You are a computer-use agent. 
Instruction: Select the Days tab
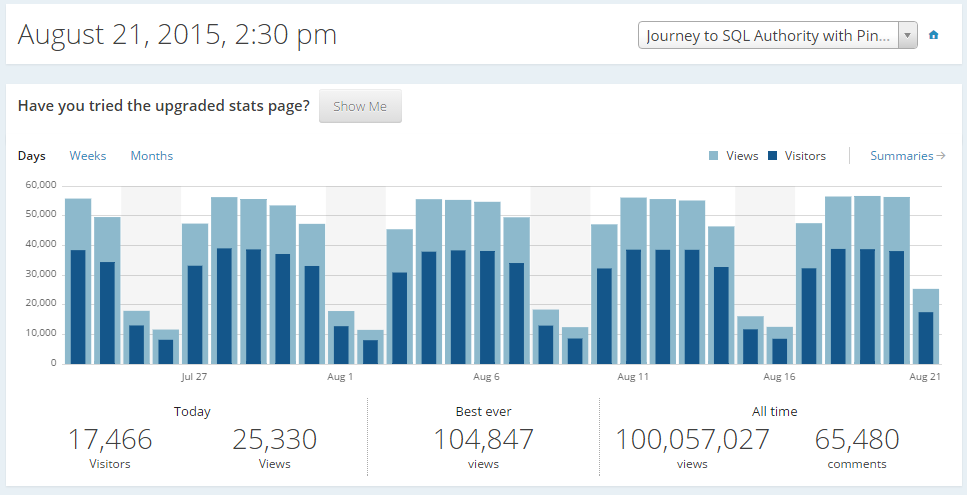[32, 156]
